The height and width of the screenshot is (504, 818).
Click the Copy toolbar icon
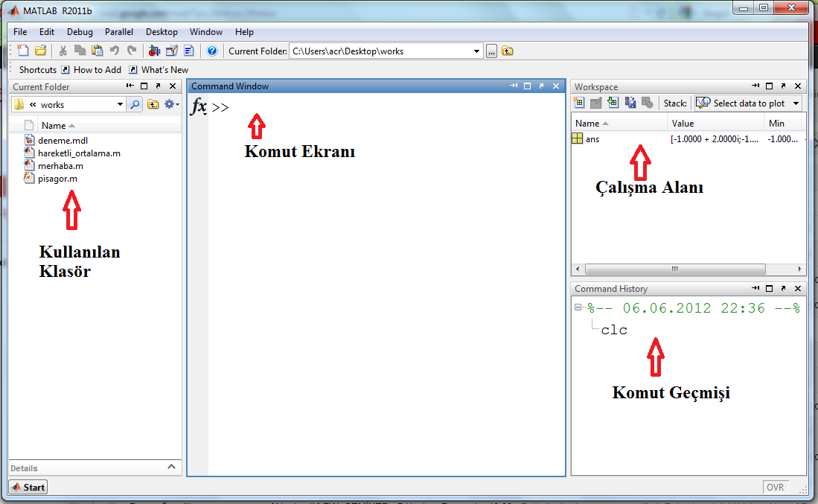80,51
